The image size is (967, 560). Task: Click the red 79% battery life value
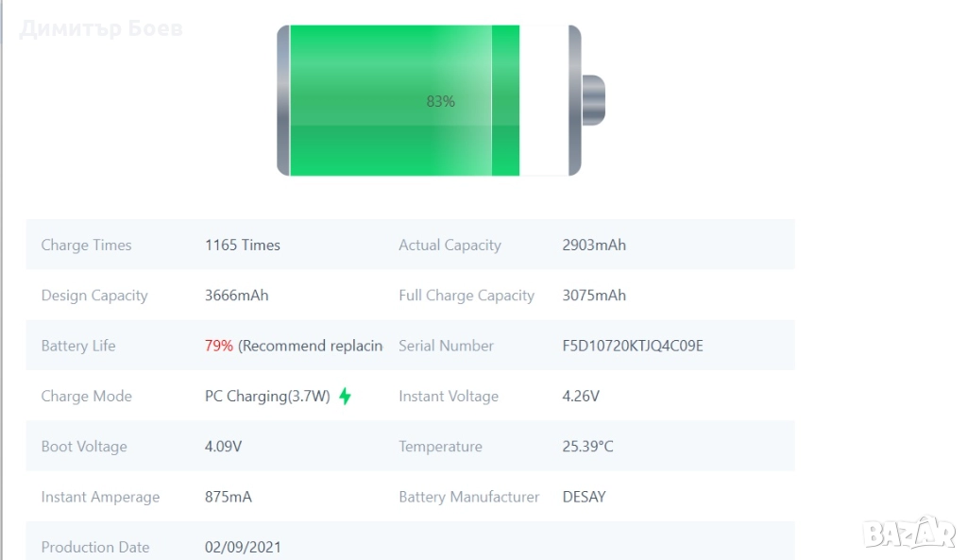(x=218, y=346)
